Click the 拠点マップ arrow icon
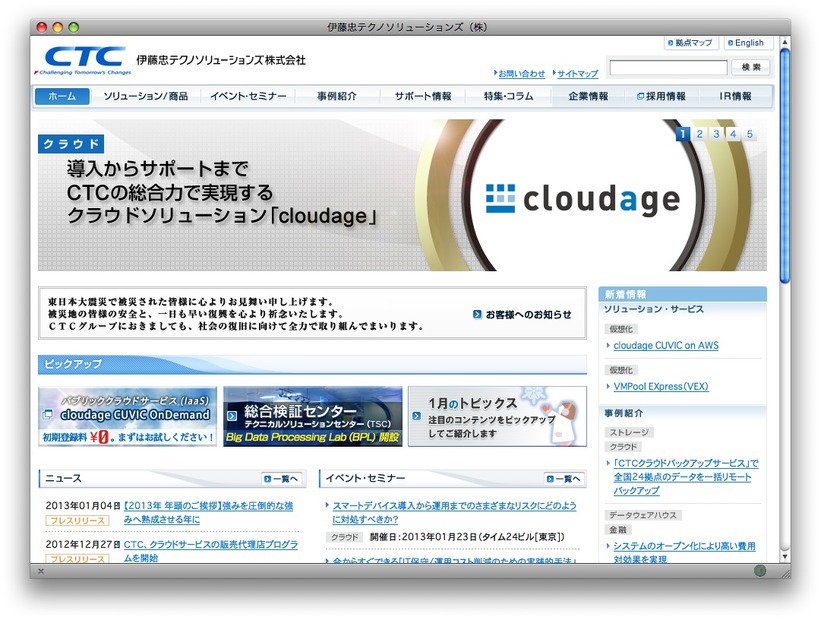The width and height of the screenshot is (821, 620). (x=670, y=43)
